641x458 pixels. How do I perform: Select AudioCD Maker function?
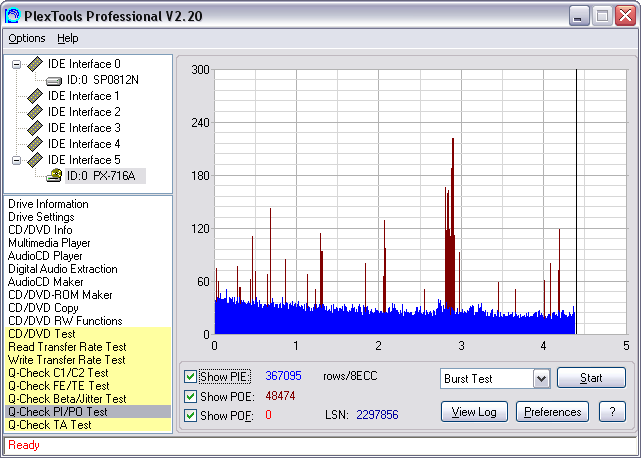tap(45, 282)
